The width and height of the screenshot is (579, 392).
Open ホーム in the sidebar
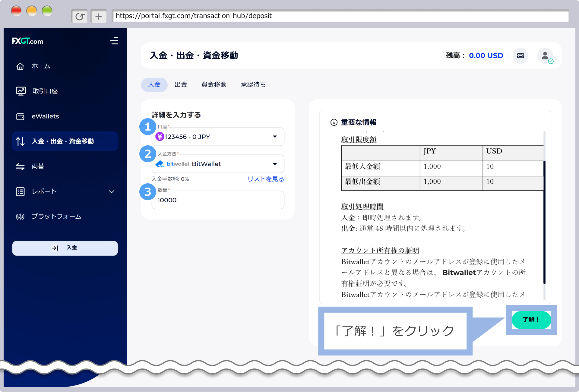[41, 66]
